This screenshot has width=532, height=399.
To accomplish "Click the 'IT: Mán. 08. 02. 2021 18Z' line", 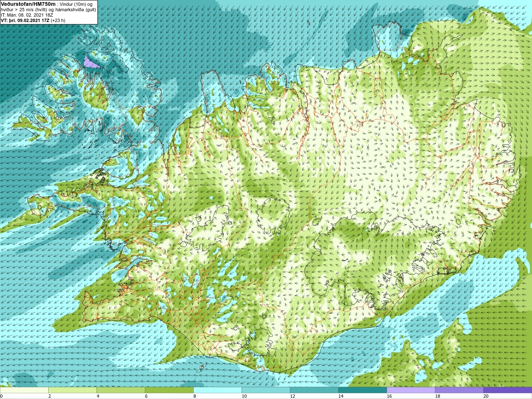I will (x=27, y=15).
